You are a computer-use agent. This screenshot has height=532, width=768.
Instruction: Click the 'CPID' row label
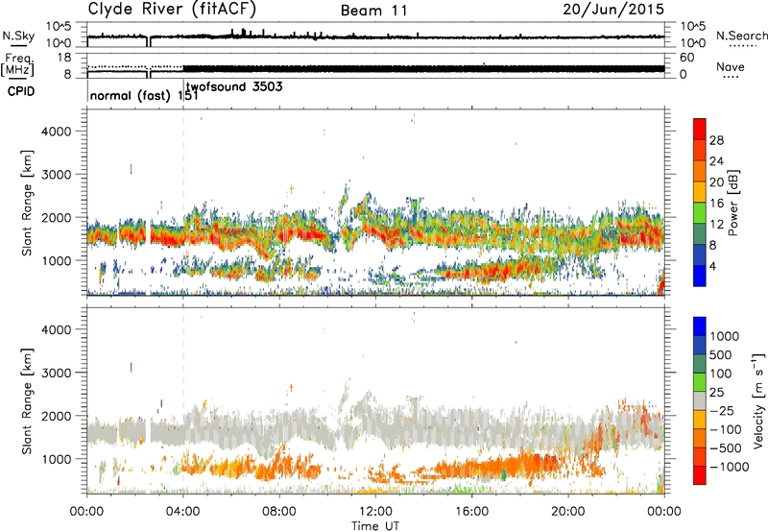point(21,91)
